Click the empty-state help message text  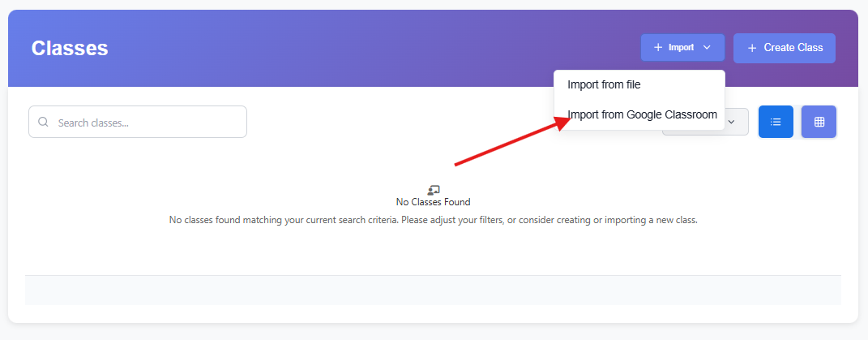click(x=433, y=220)
